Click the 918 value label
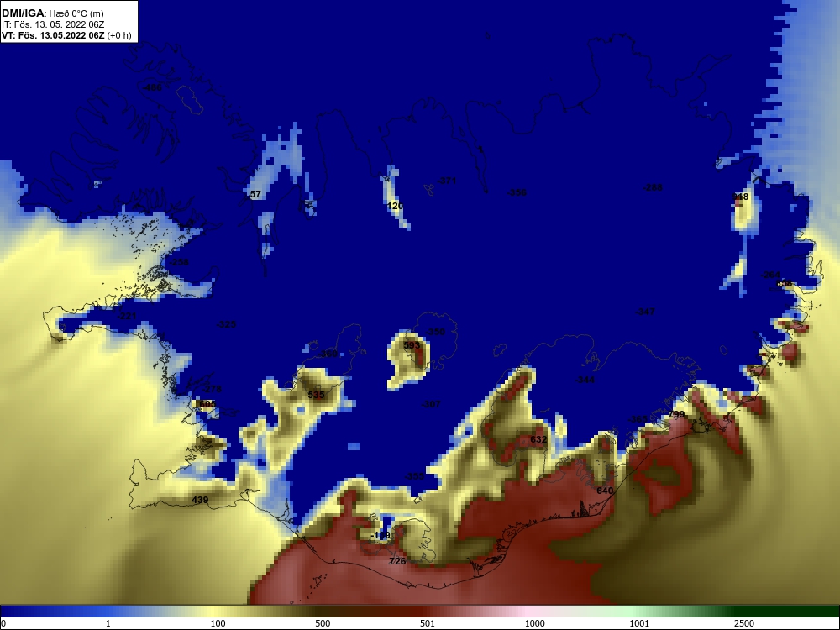 [740, 197]
